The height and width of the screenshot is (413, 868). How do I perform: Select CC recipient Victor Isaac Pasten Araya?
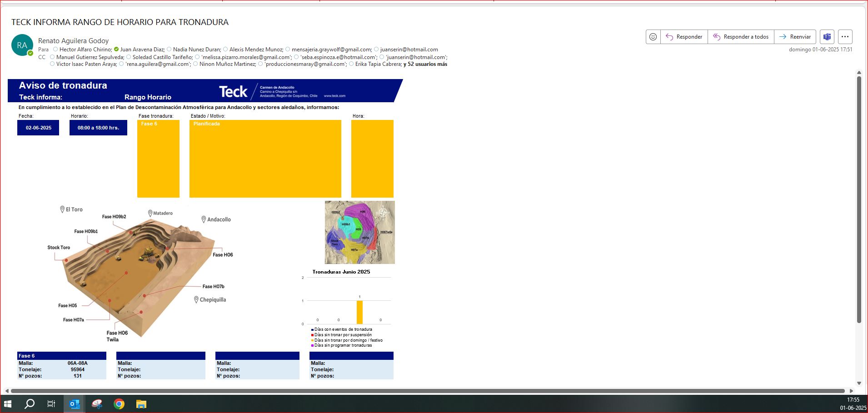86,64
